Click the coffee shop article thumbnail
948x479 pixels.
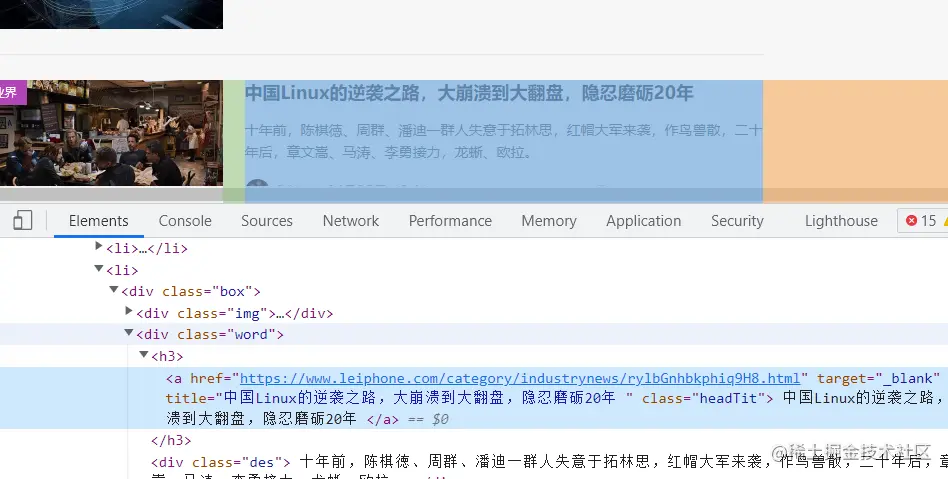[111, 133]
